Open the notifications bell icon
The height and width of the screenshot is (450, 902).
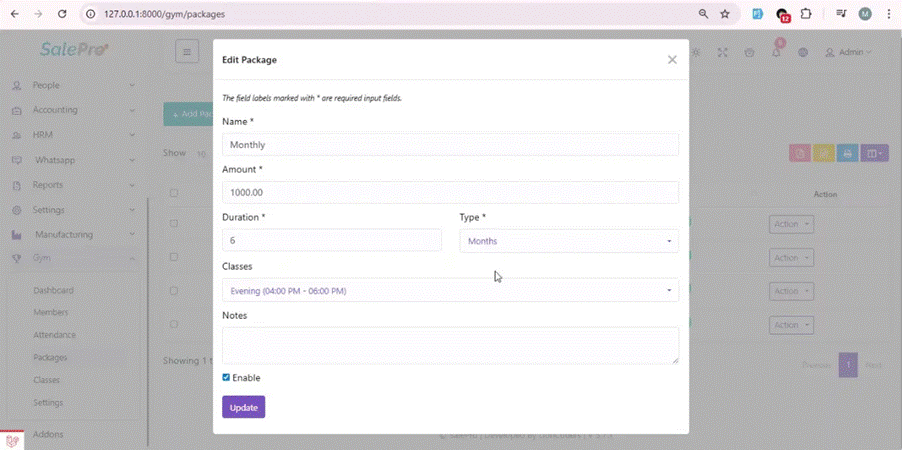776,52
